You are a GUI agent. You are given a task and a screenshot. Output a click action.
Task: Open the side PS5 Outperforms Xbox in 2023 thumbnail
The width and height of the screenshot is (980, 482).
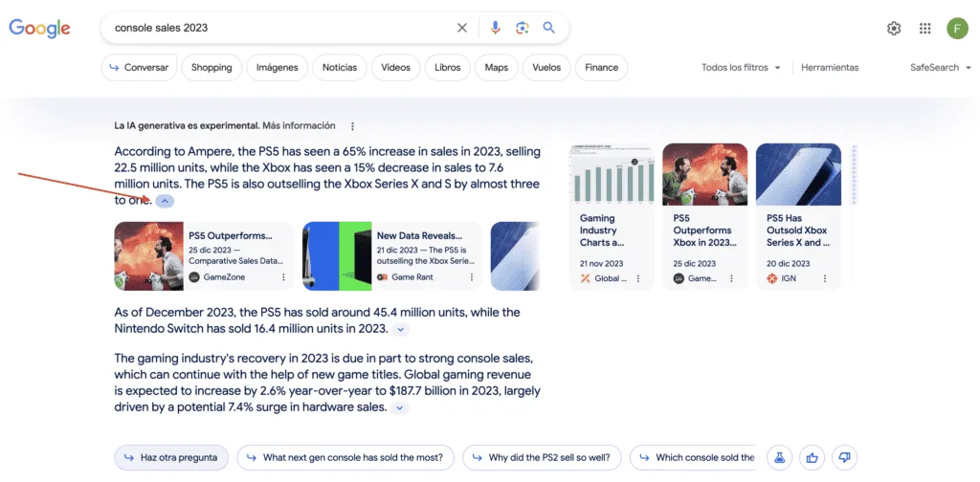coord(705,174)
